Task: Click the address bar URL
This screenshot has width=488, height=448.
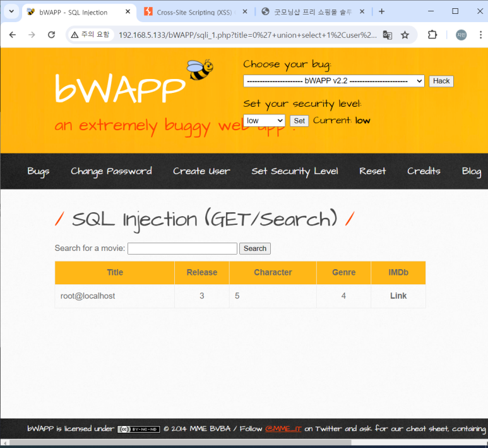Action: click(247, 35)
